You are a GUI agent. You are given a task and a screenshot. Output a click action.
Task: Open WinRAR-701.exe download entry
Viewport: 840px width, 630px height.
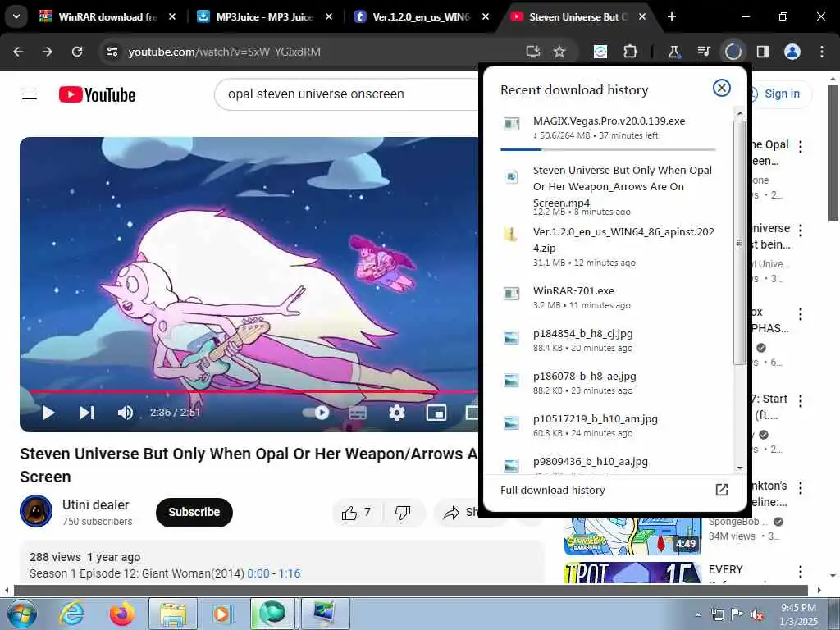[x=608, y=297]
